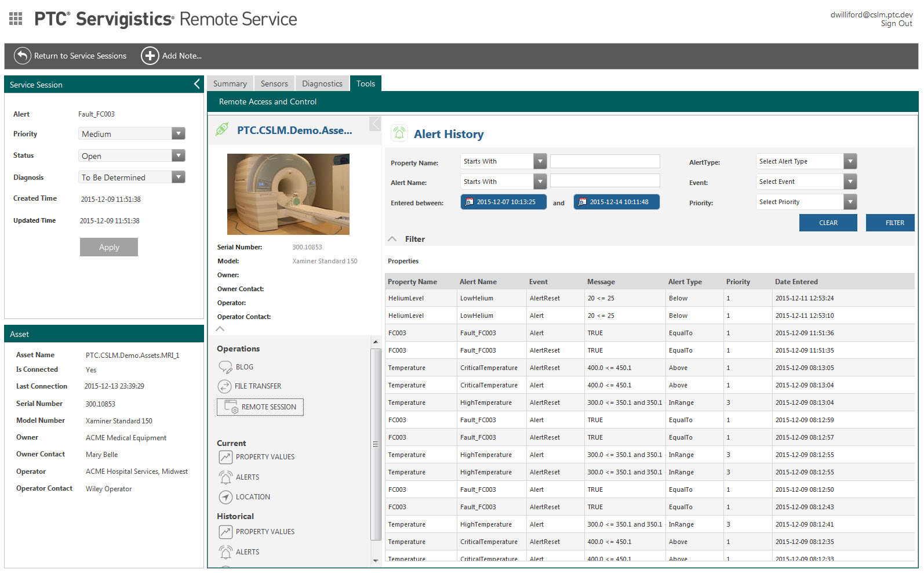This screenshot has height=573, width=924.
Task: Click the Message column header
Action: point(601,282)
